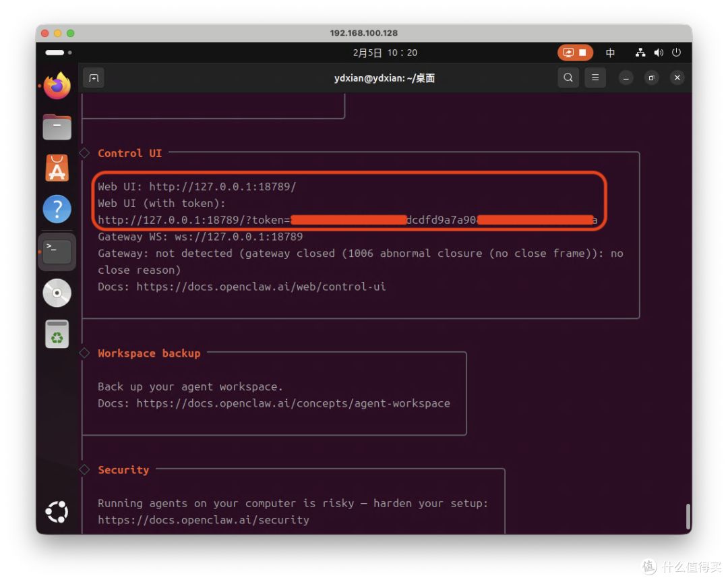Viewport: 728px width, 582px height.
Task: Open the tokenized Web UI URL
Action: [347, 220]
